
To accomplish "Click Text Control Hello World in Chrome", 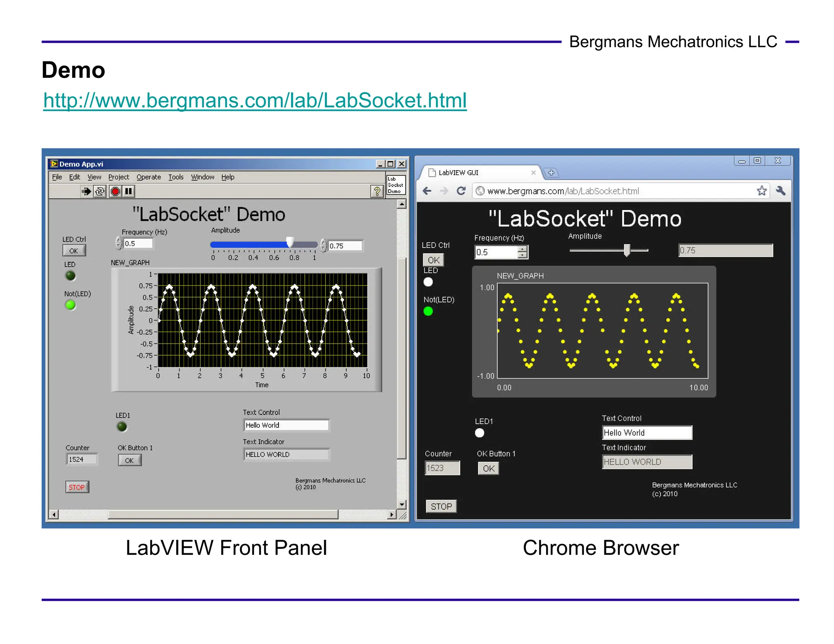I will [x=647, y=432].
